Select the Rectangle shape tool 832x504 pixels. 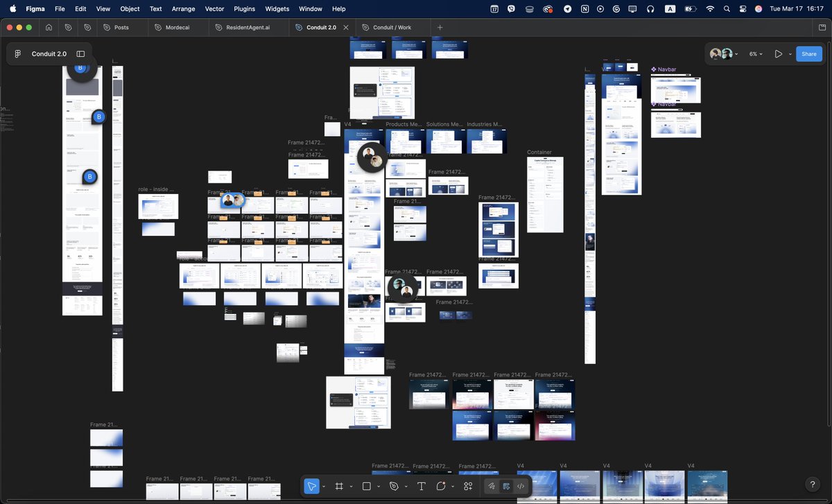pos(367,486)
